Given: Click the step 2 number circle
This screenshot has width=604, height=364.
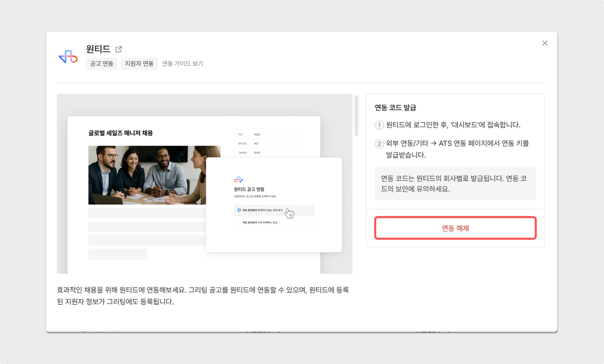Looking at the screenshot, I should tap(379, 144).
